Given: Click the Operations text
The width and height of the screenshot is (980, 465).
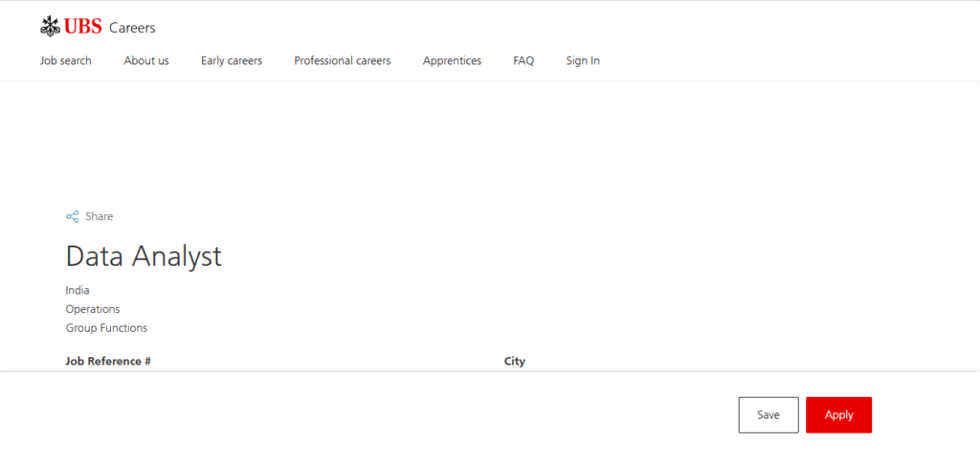Looking at the screenshot, I should click(93, 309).
